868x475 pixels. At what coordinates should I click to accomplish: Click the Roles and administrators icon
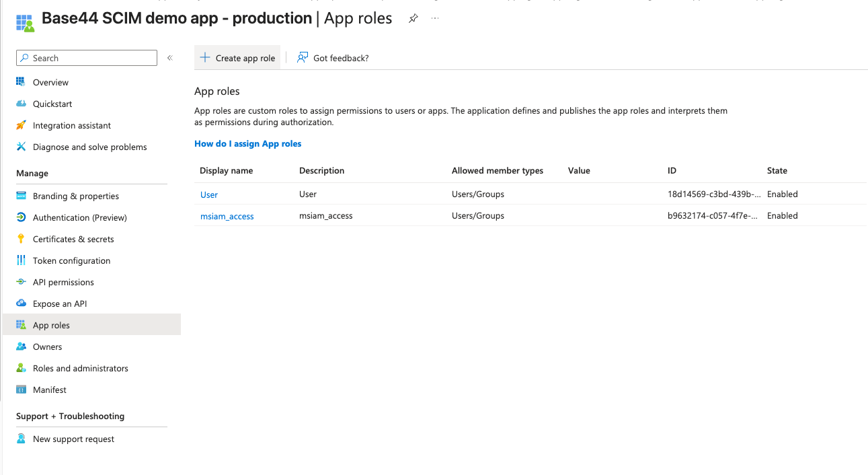pyautogui.click(x=21, y=368)
